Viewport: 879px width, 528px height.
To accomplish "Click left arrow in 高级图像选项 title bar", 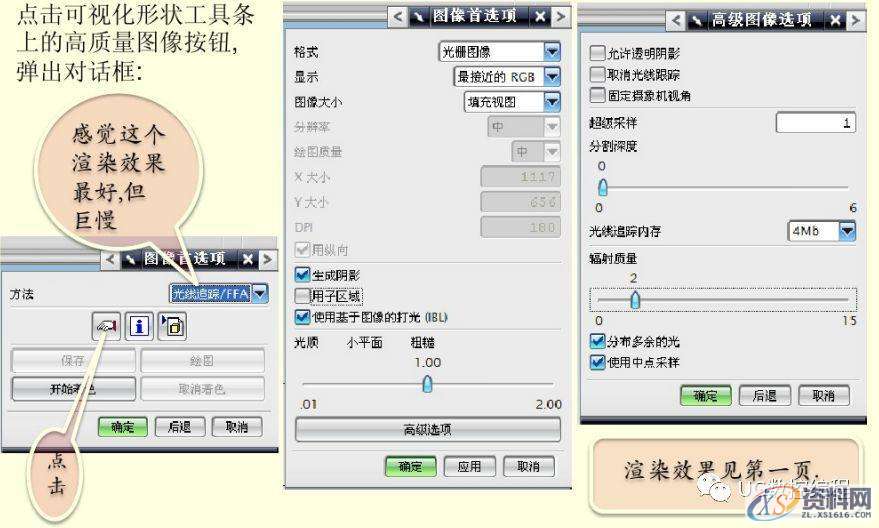I will coord(676,21).
